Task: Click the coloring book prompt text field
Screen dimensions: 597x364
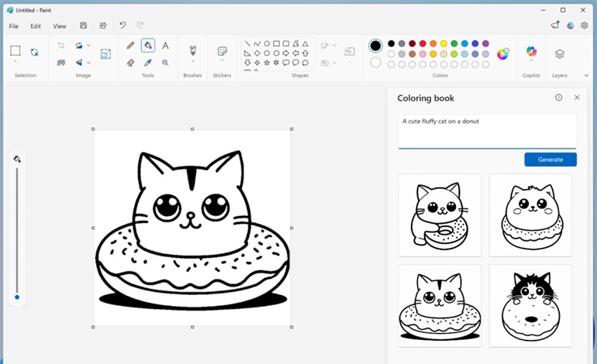Action: coord(487,130)
